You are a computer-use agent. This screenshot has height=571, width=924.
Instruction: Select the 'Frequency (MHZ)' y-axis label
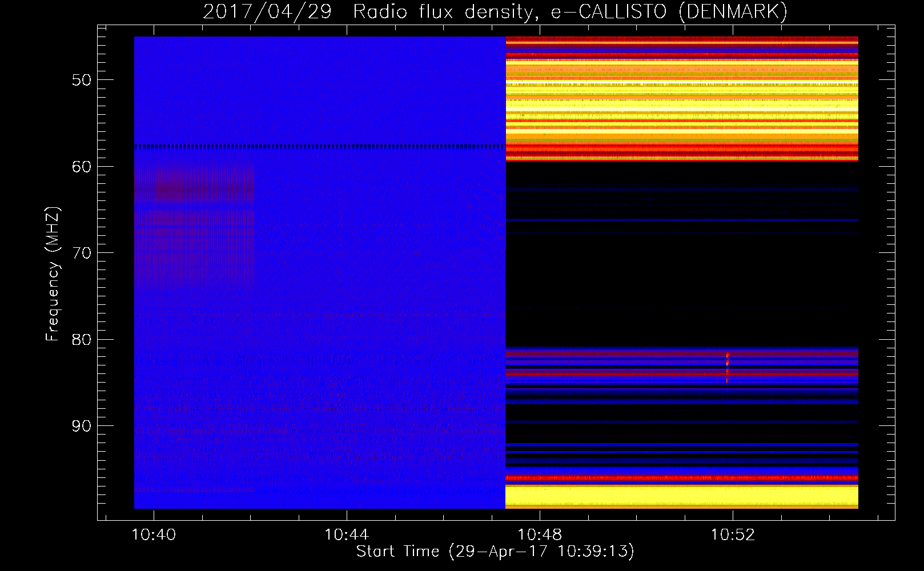(52, 274)
